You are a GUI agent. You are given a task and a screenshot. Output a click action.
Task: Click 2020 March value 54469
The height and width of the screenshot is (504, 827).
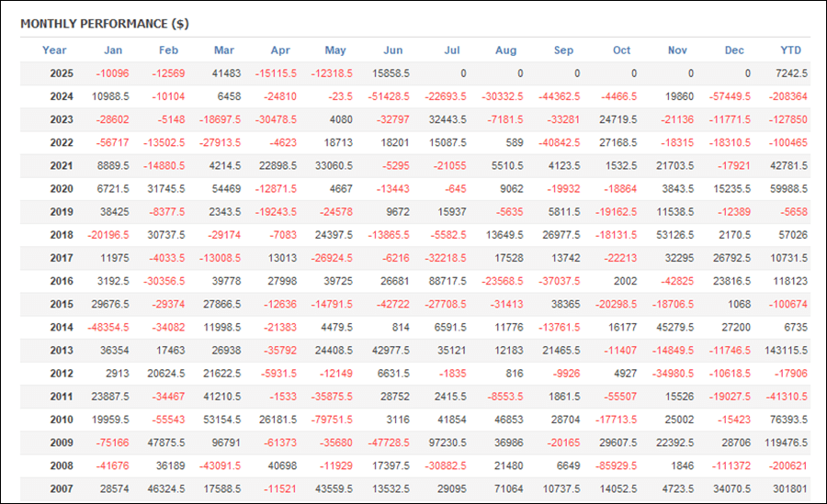pos(226,189)
